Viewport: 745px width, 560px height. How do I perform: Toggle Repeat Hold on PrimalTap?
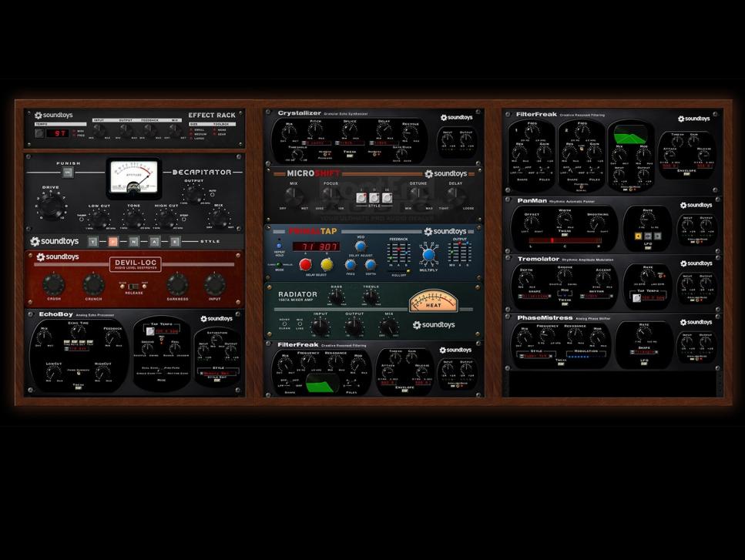tap(279, 246)
